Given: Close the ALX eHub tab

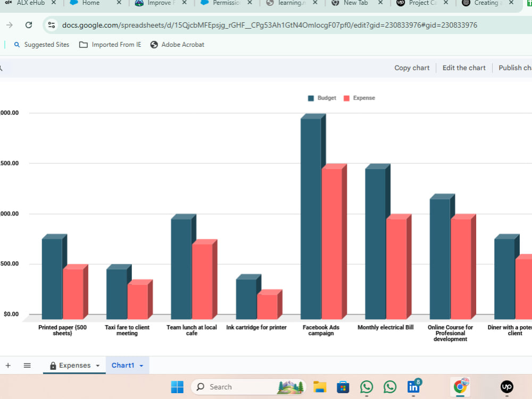Looking at the screenshot, I should (54, 3).
